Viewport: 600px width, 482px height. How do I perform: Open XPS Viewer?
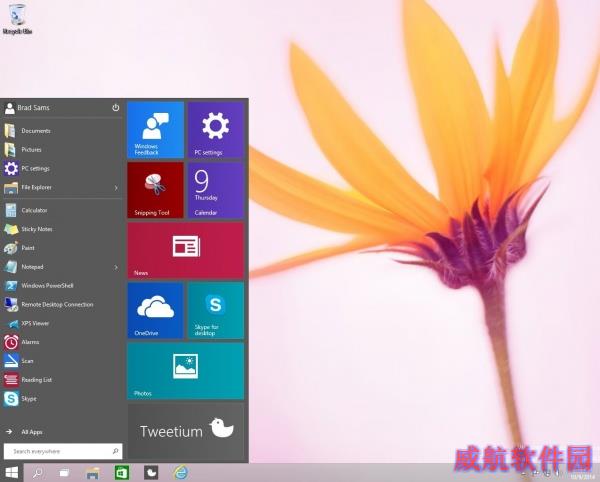point(61,324)
